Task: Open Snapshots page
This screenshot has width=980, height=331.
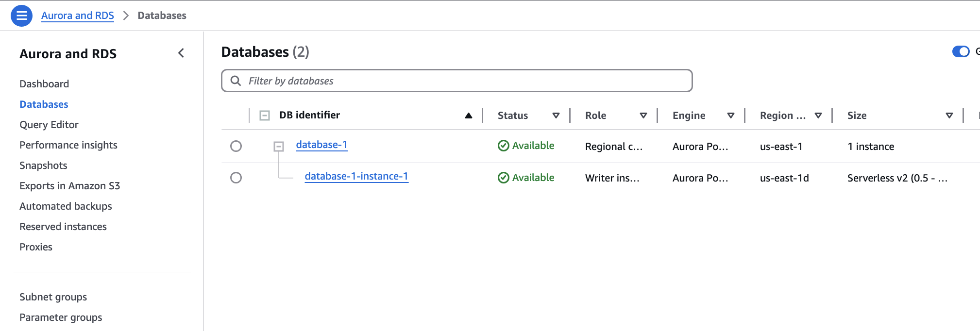Action: (43, 165)
